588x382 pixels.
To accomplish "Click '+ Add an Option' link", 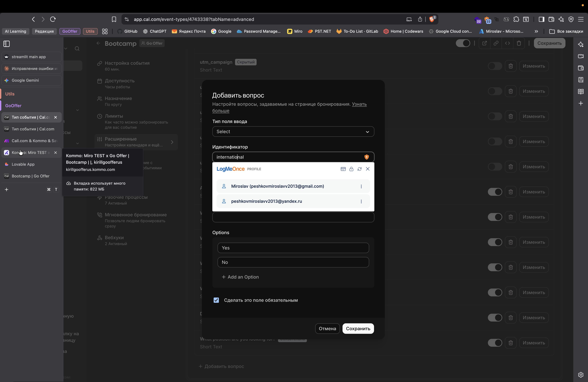I will click(x=240, y=277).
